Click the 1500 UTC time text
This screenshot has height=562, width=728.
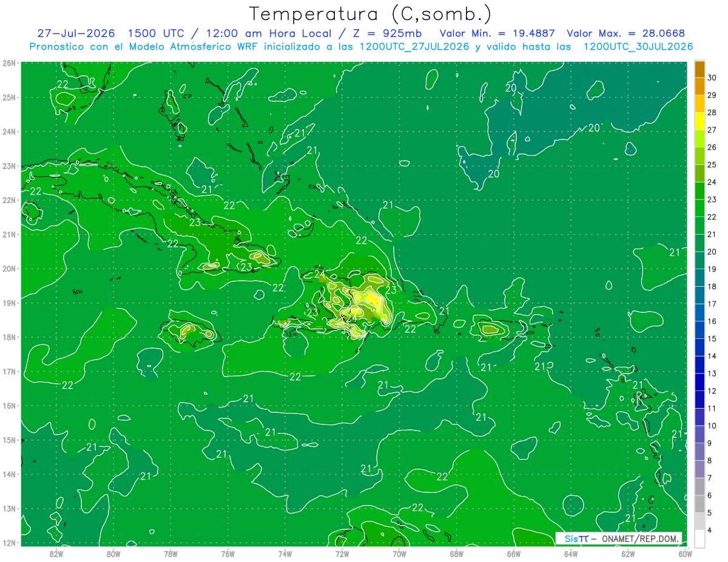click(157, 33)
